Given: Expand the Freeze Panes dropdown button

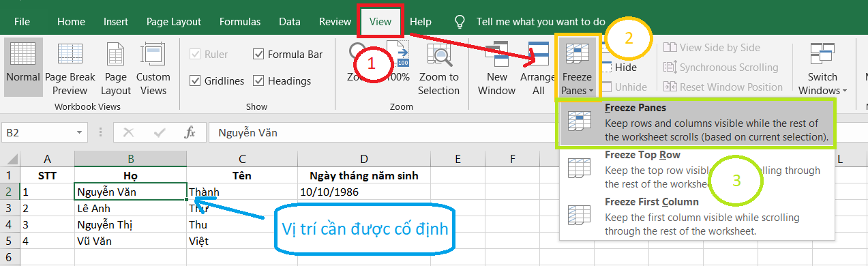Looking at the screenshot, I should pos(577,68).
